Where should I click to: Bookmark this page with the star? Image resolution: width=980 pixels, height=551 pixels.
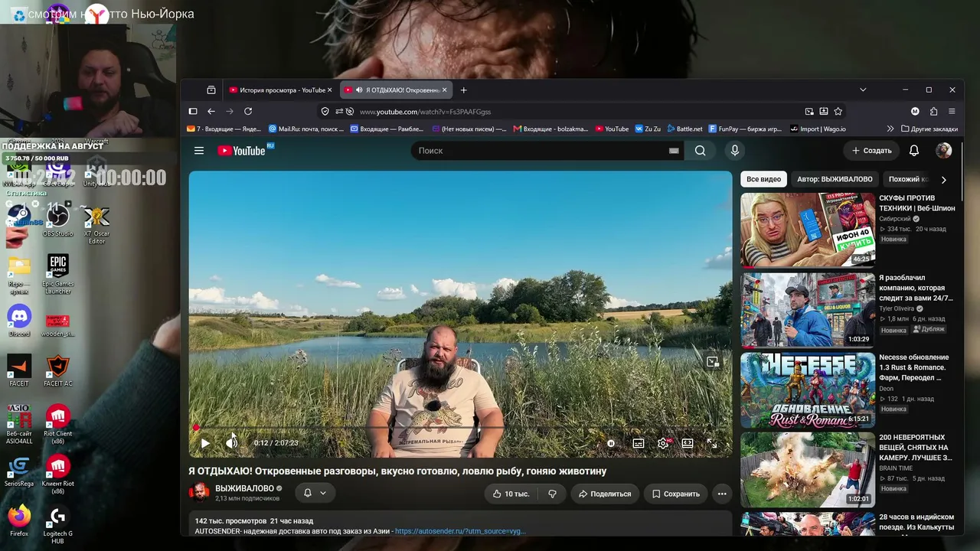coord(838,111)
